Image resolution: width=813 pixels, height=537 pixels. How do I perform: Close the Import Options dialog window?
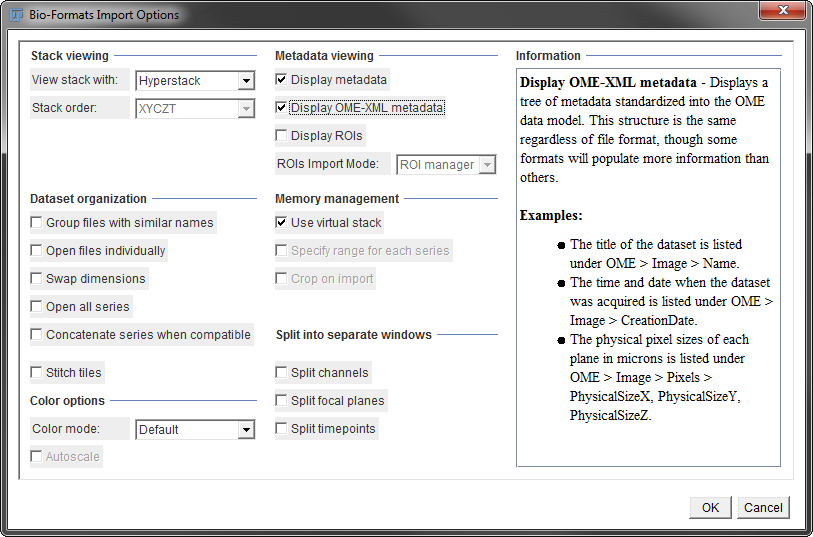[x=785, y=12]
